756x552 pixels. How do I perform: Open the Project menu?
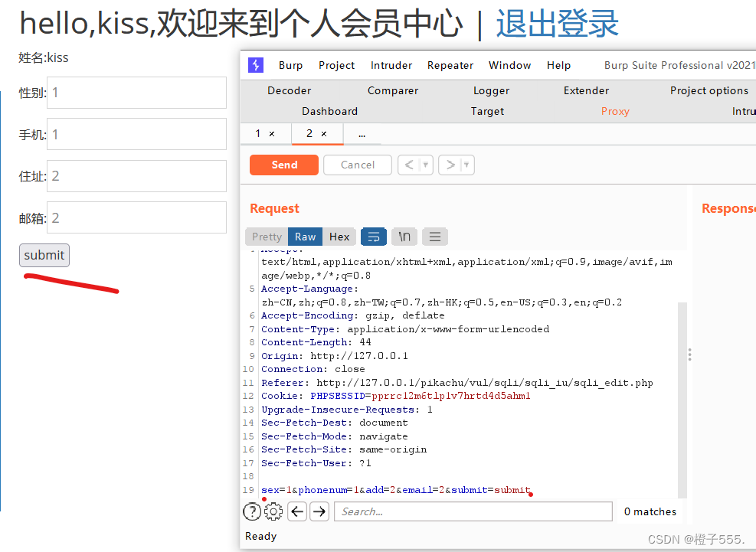click(x=336, y=65)
